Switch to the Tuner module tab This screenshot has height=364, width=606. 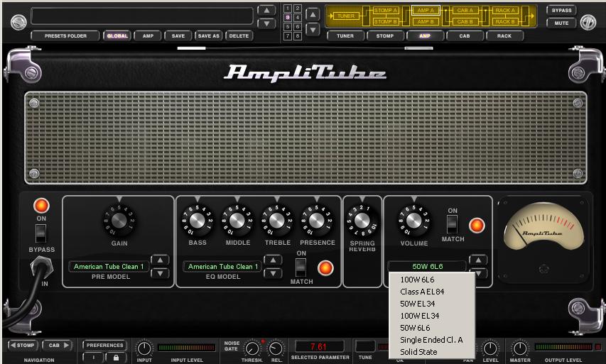pos(345,36)
